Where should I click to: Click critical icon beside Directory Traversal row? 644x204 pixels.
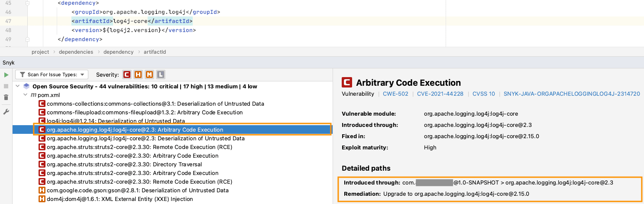(42, 164)
